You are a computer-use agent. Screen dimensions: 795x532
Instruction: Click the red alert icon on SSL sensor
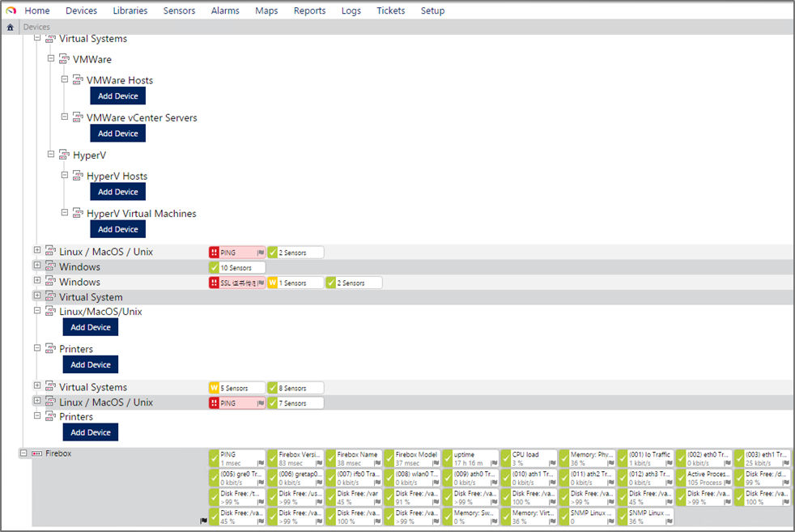click(x=215, y=283)
